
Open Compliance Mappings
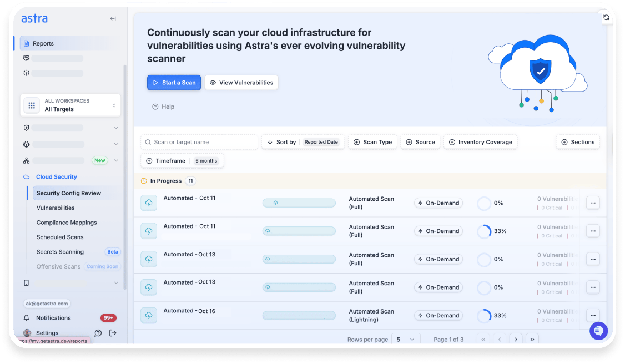(67, 223)
